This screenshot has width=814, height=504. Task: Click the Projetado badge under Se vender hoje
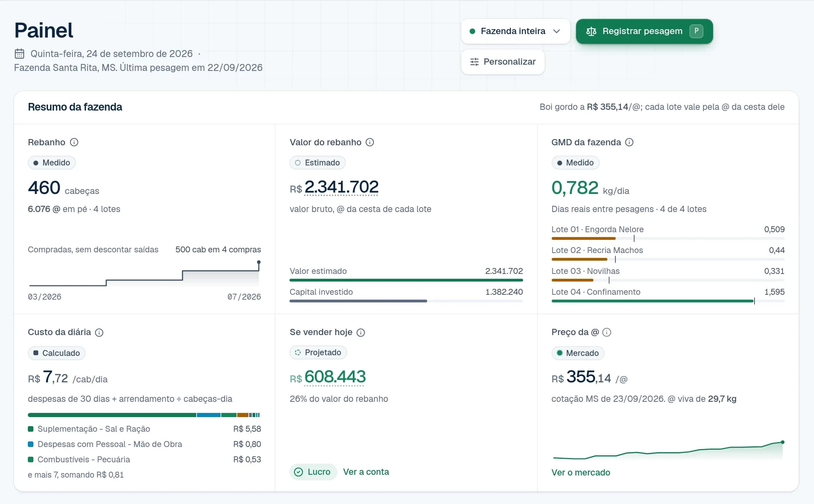[x=318, y=352]
